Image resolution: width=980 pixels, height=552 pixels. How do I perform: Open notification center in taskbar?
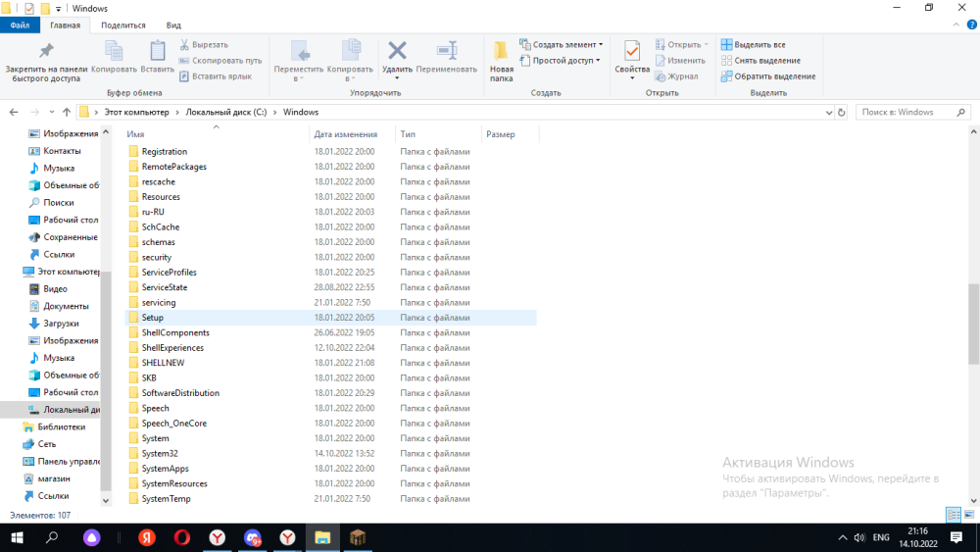click(x=956, y=537)
